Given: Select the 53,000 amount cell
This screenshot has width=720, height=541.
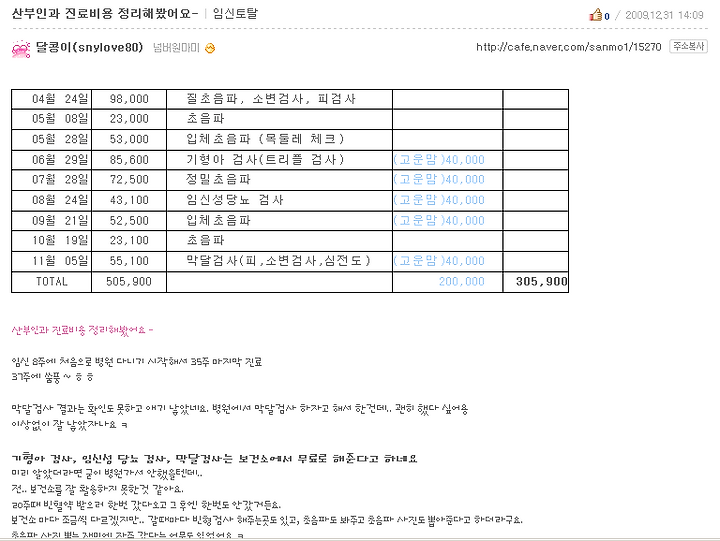Looking at the screenshot, I should tap(129, 139).
